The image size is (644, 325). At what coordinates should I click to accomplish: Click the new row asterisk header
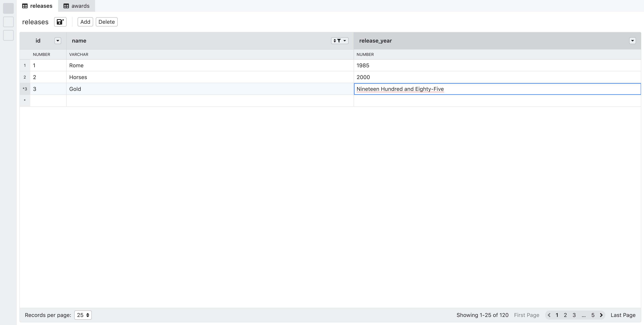click(x=25, y=101)
